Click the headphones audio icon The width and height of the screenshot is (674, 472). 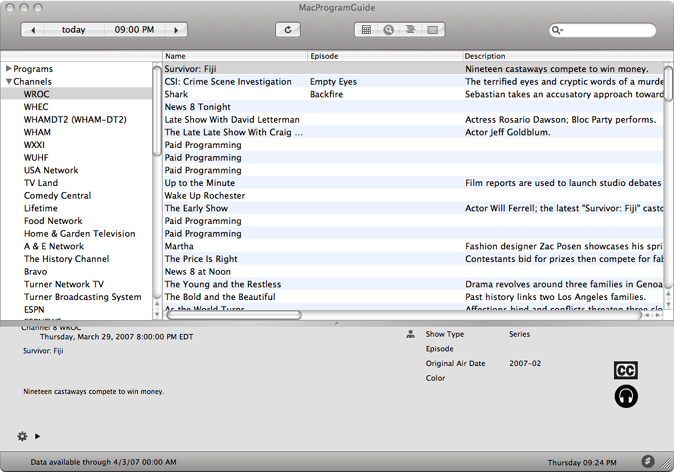pos(626,396)
